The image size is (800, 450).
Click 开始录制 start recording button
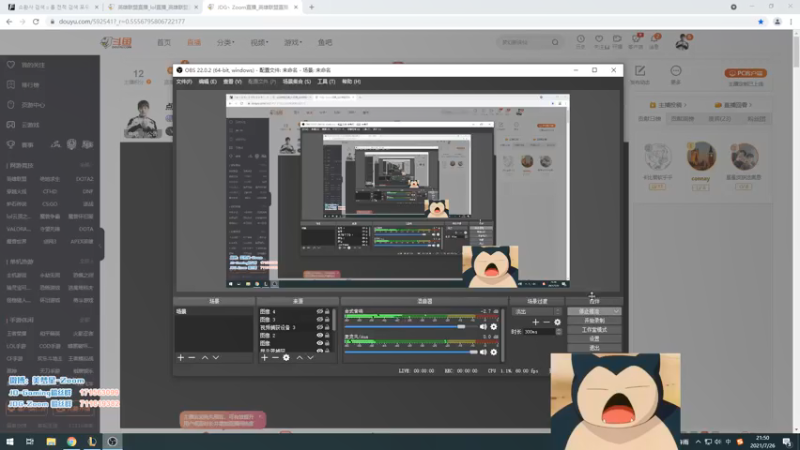pos(594,320)
